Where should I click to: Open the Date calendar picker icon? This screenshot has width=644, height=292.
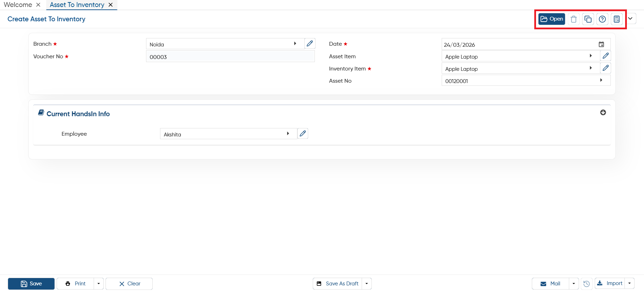pyautogui.click(x=601, y=44)
